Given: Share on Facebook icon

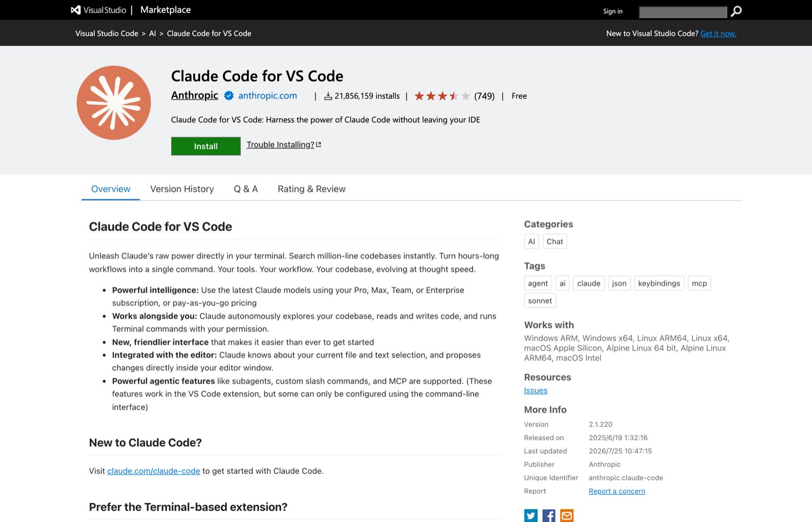Looking at the screenshot, I should pos(549,516).
